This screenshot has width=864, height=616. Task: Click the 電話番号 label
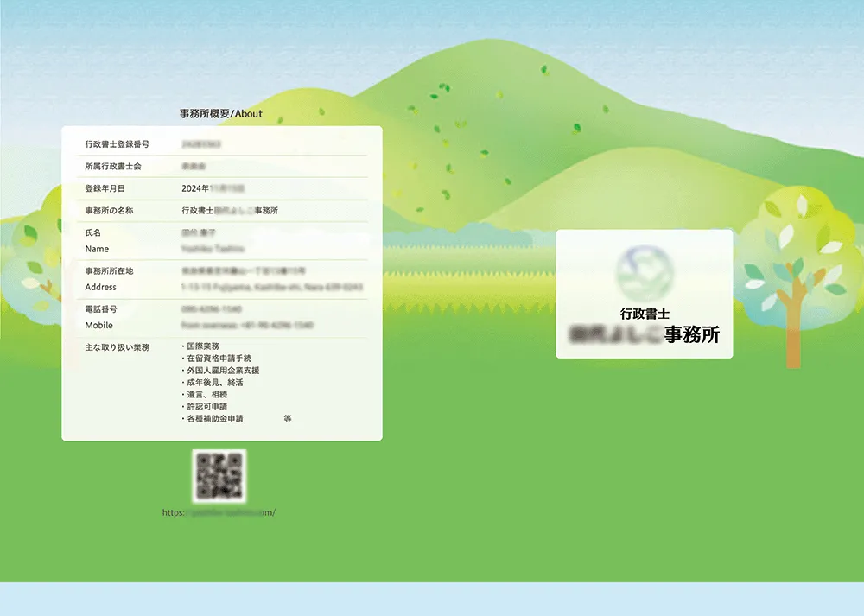(101, 309)
